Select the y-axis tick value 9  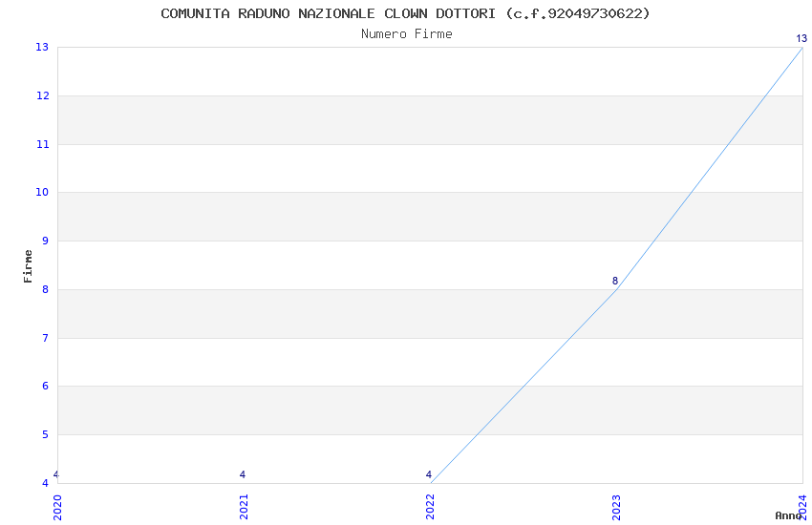[x=45, y=241]
